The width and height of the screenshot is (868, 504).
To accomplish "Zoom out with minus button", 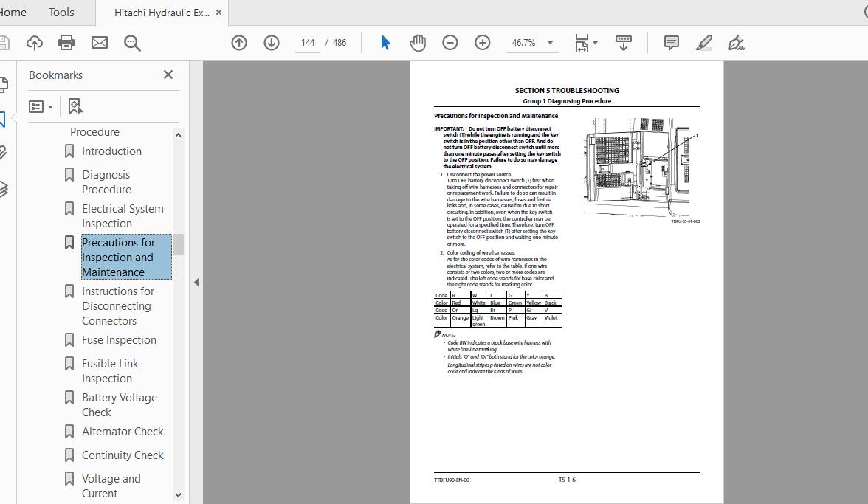I will [x=450, y=43].
